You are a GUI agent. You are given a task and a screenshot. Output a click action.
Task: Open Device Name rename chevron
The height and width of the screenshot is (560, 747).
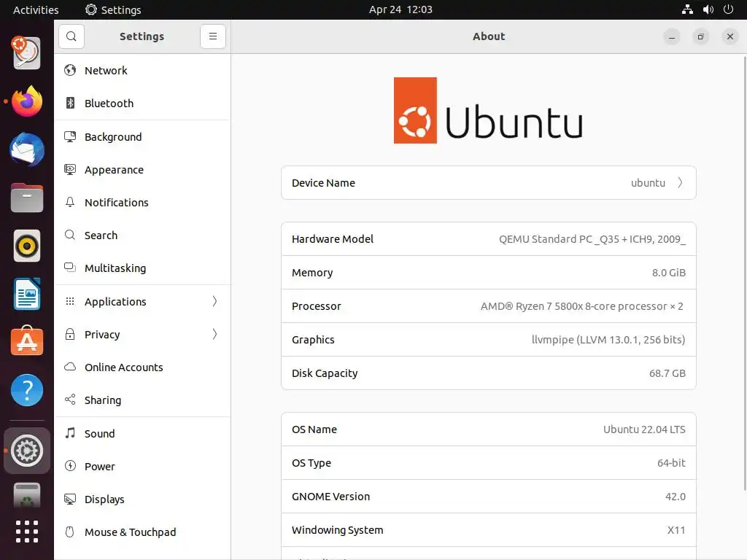click(x=680, y=183)
